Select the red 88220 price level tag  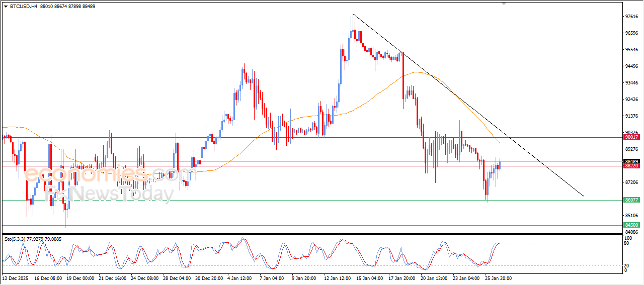click(x=631, y=166)
